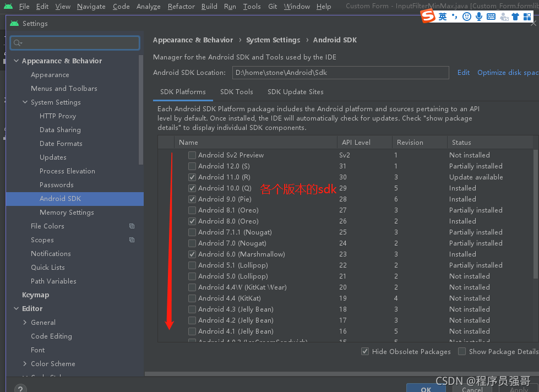Image resolution: width=539 pixels, height=392 pixels.
Task: Check the Android 7.1.1 (Nougat) checkbox
Action: click(192, 232)
